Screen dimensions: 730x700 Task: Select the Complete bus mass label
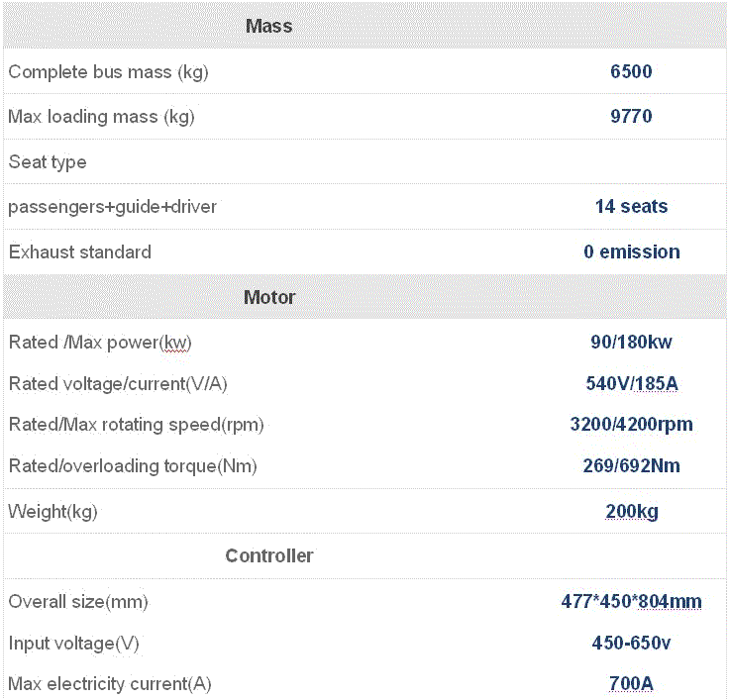(x=109, y=72)
